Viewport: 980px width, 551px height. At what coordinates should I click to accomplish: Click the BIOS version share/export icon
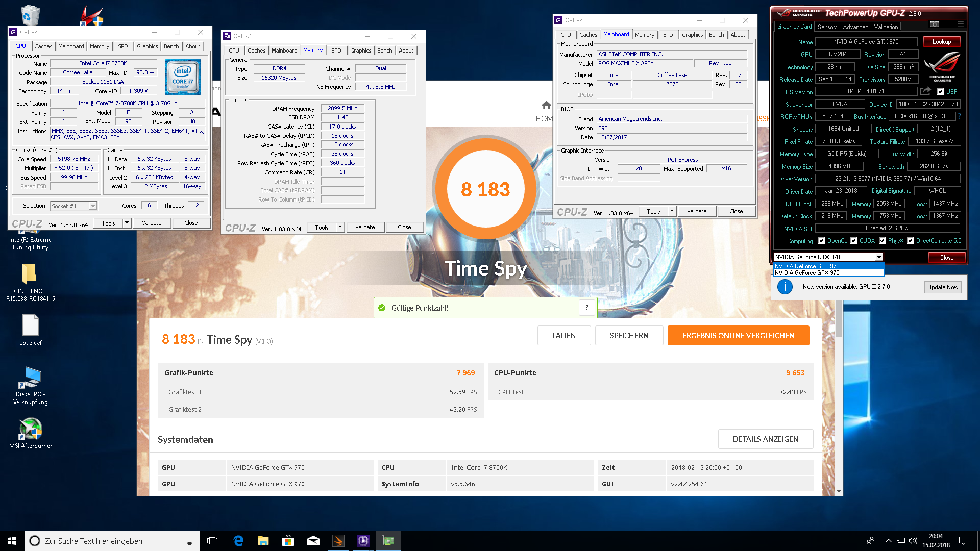[925, 91]
